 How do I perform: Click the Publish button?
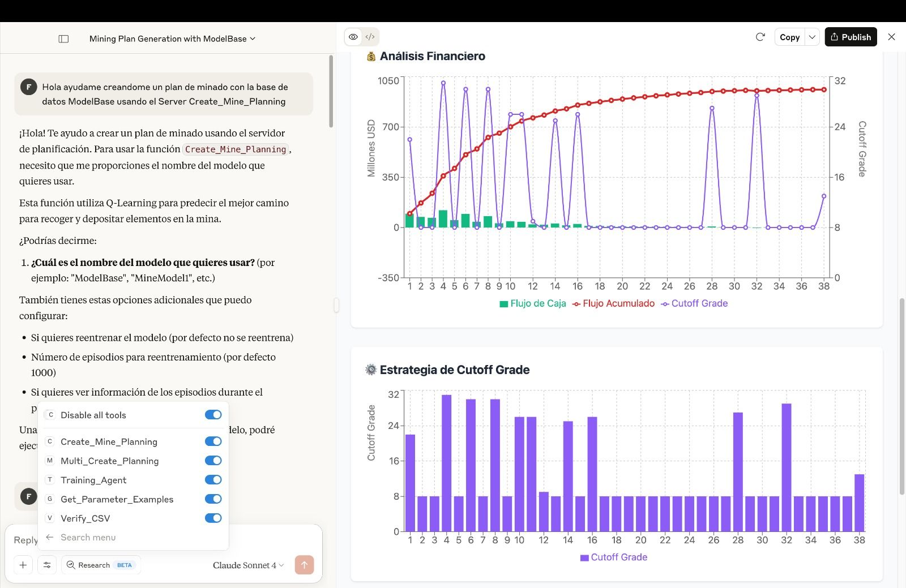click(x=851, y=37)
